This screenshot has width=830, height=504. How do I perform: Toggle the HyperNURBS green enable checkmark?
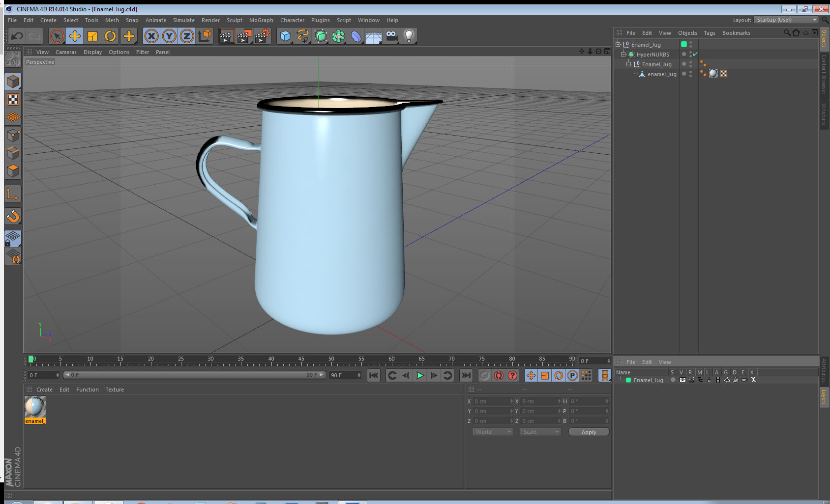pyautogui.click(x=696, y=54)
